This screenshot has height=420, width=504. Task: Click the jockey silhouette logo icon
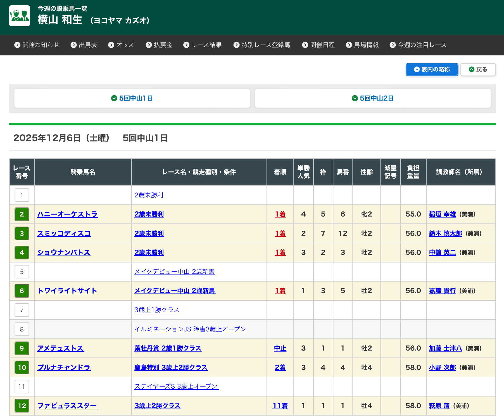pos(20,16)
